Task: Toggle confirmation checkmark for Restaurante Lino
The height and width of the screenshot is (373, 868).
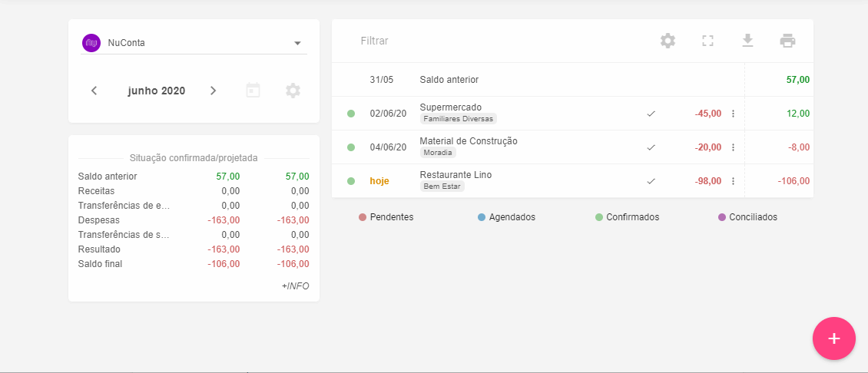Action: (x=651, y=181)
